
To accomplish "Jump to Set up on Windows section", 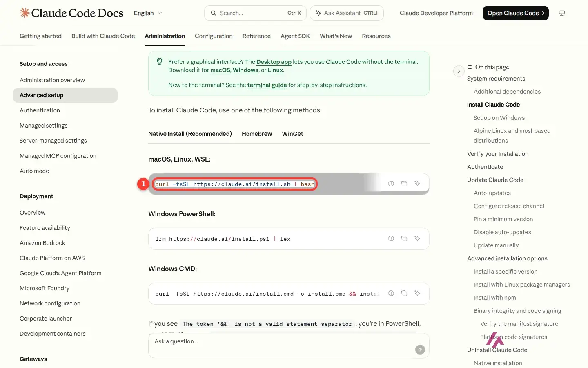I will [x=499, y=118].
